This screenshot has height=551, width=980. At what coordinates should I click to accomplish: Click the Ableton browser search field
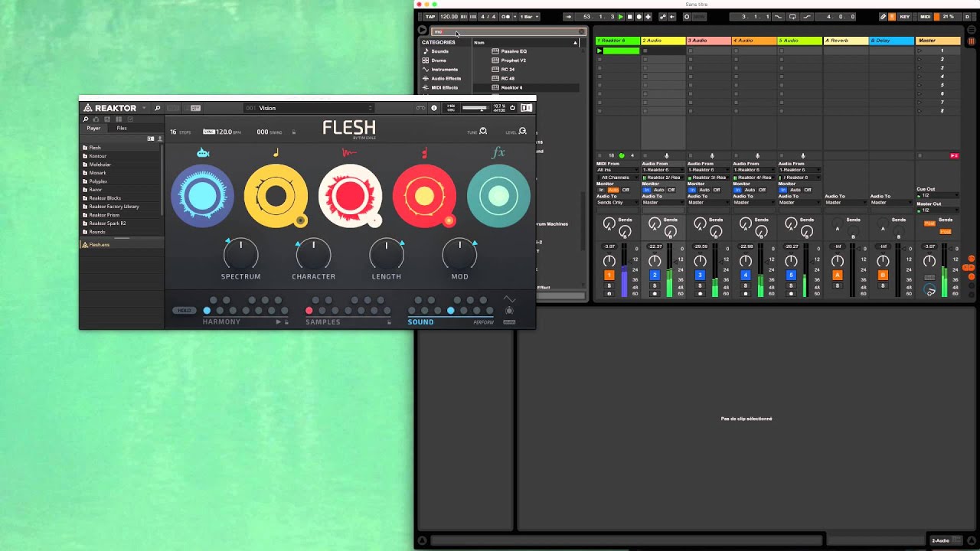(508, 32)
